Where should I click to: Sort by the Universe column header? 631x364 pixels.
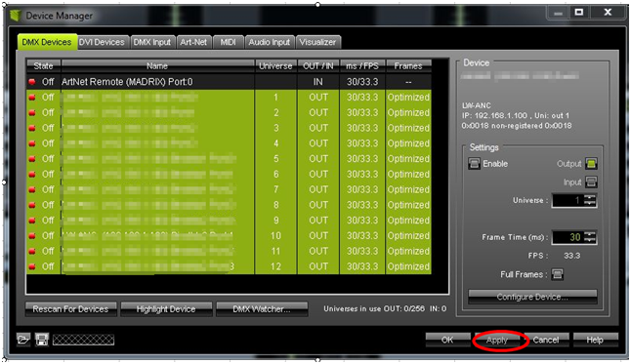pyautogui.click(x=275, y=66)
